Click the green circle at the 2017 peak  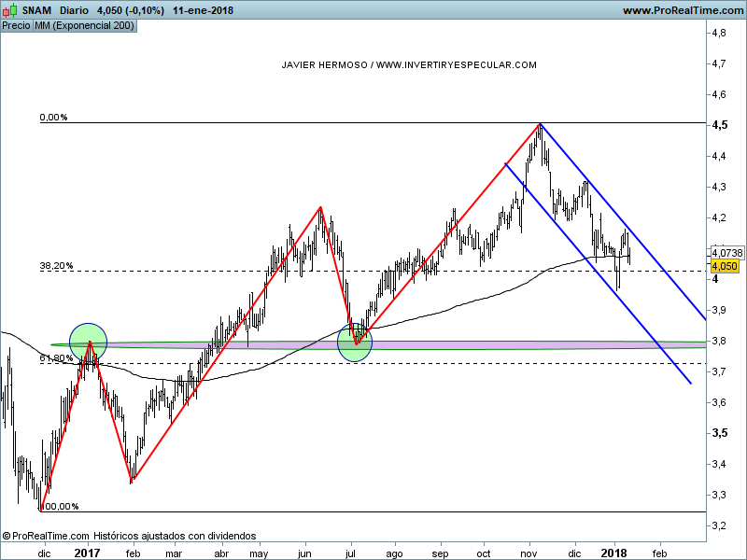coord(88,342)
